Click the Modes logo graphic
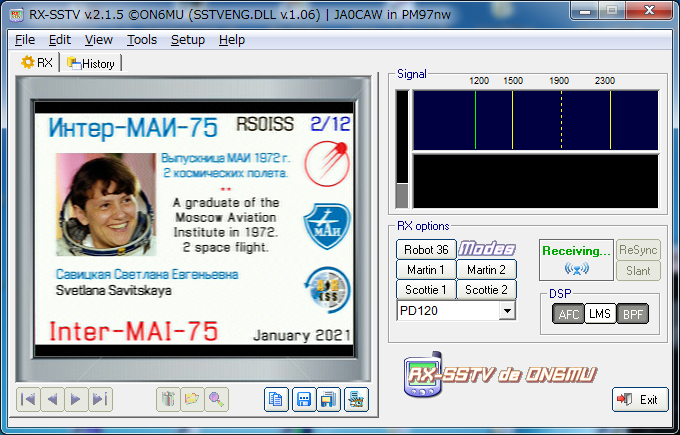The height and width of the screenshot is (435, 680). 487,249
